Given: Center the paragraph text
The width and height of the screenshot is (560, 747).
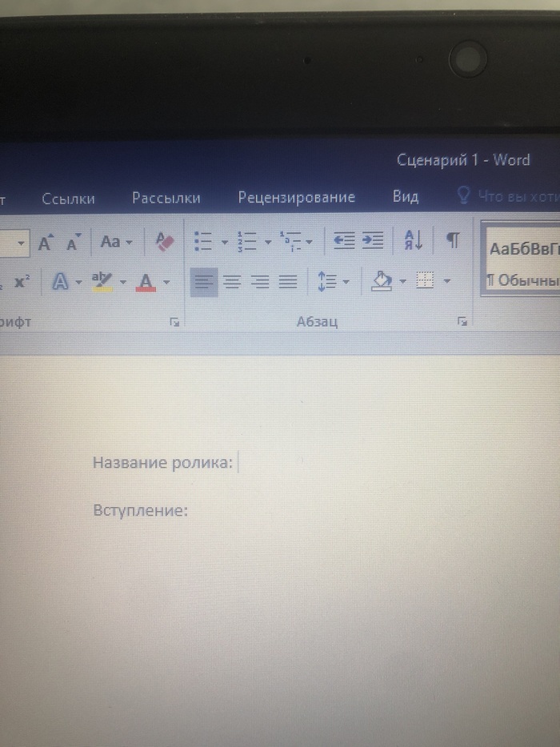Looking at the screenshot, I should tap(232, 282).
